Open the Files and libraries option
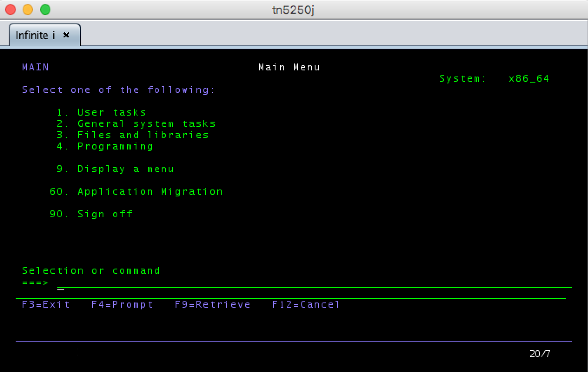 (143, 135)
